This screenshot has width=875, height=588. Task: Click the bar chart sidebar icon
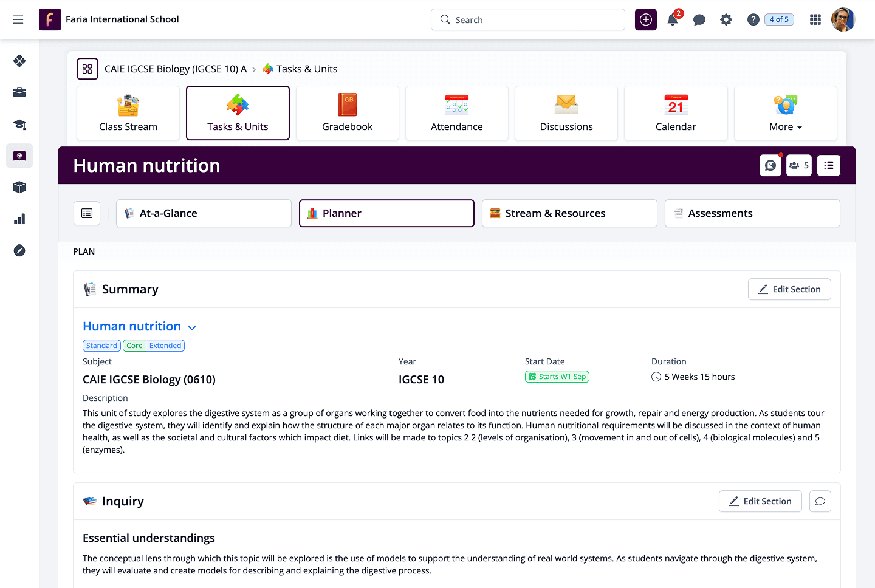pyautogui.click(x=19, y=219)
